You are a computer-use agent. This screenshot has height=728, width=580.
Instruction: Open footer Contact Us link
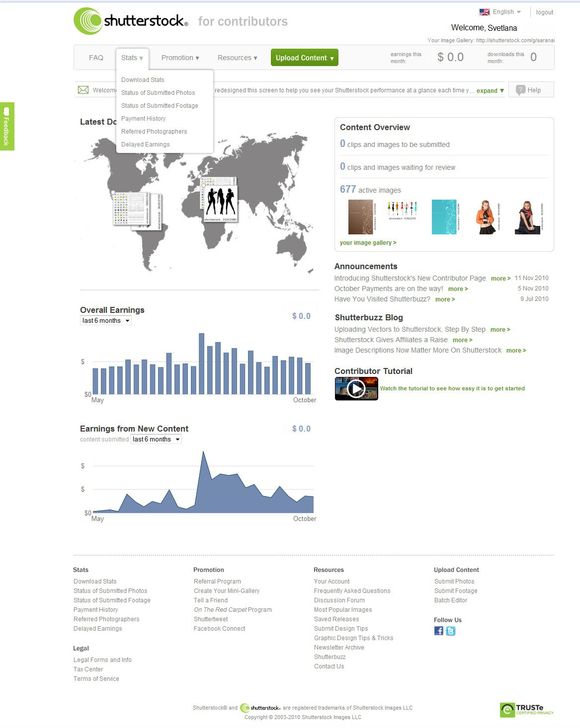coord(329,666)
